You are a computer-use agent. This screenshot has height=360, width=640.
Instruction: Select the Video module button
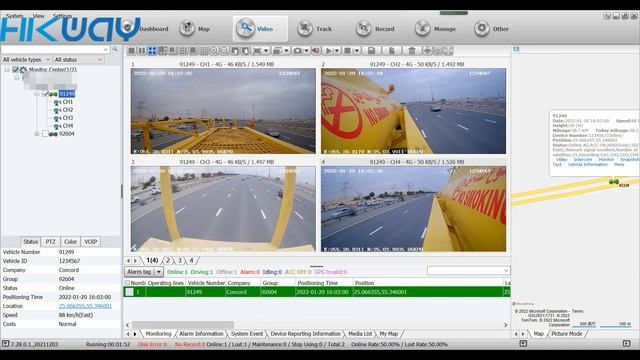pos(260,29)
